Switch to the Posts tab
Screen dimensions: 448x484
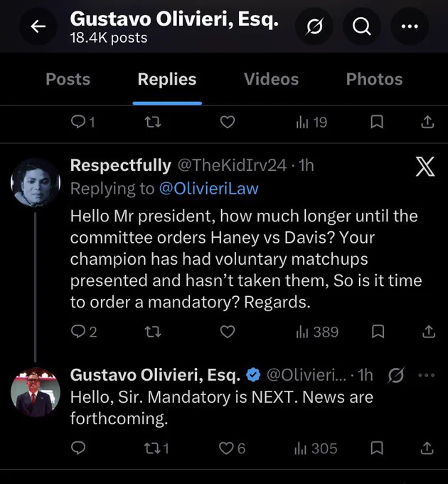(x=68, y=79)
